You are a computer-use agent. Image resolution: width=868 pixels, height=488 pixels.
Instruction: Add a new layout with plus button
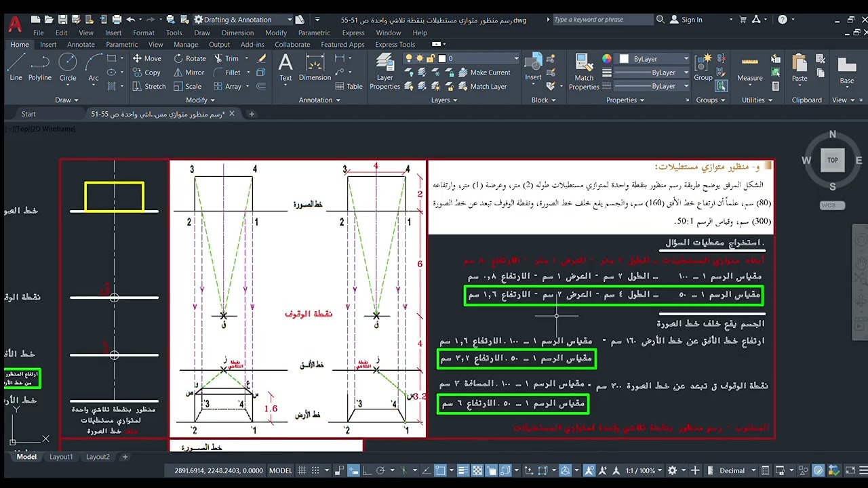[x=125, y=457]
